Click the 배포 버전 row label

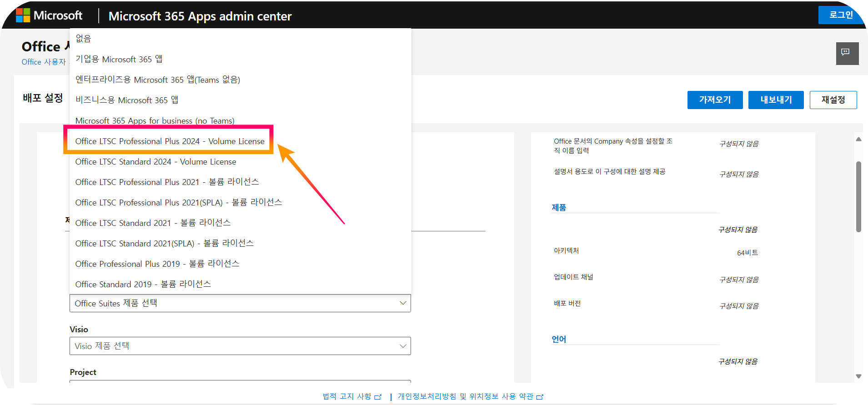pos(567,303)
